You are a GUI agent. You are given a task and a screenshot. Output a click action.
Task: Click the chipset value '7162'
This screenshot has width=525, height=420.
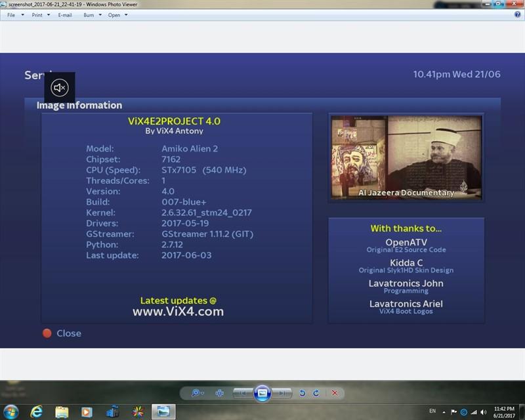171,159
